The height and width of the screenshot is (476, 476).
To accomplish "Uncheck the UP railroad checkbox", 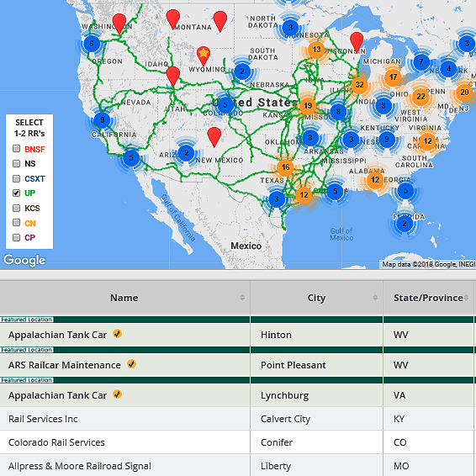I will (16, 193).
